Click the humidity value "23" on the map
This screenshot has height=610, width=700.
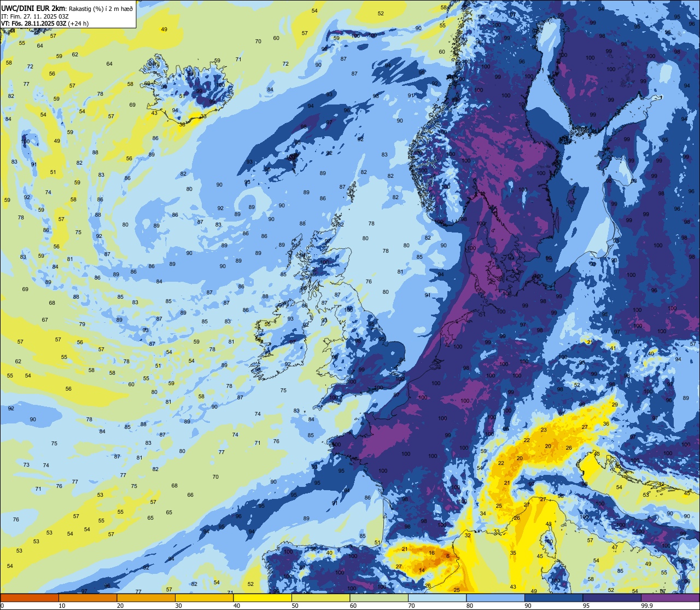point(544,430)
